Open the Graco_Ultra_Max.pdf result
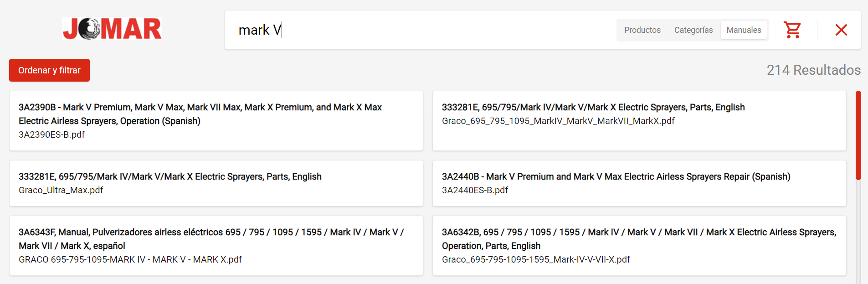The height and width of the screenshot is (284, 868). tap(216, 183)
